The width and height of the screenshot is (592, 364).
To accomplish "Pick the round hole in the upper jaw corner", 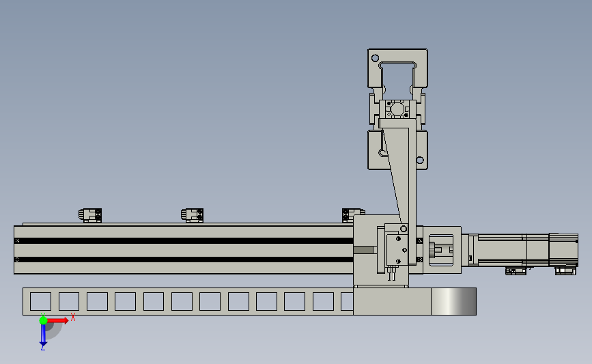I will 375,58.
